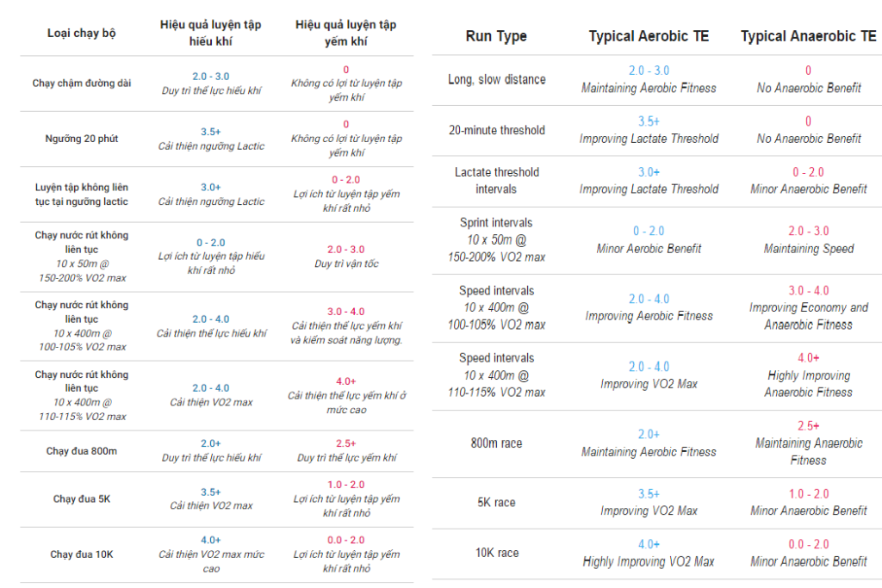Select the 'Maintaining Speed' cell
This screenshot has height=588, width=882.
pyautogui.click(x=808, y=249)
